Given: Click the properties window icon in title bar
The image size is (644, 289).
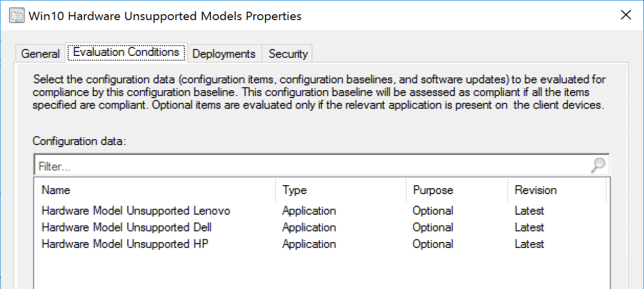Looking at the screenshot, I should pos(17,16).
